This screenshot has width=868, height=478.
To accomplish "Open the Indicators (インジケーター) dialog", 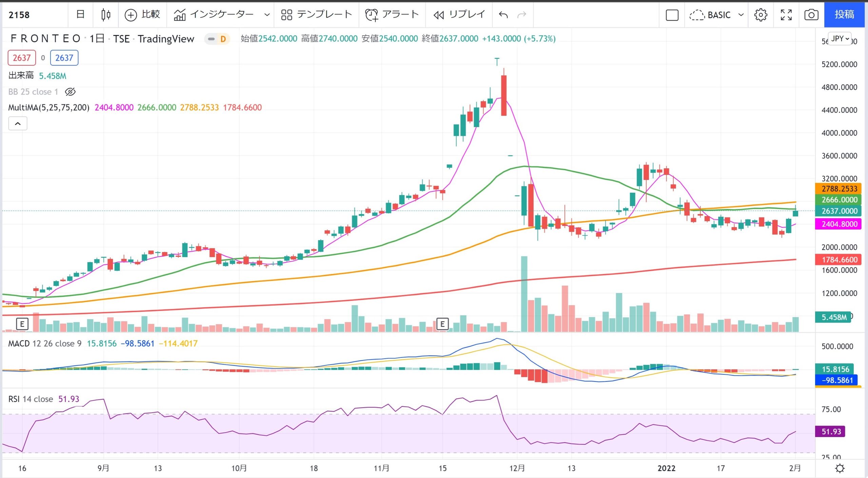I will coord(214,15).
